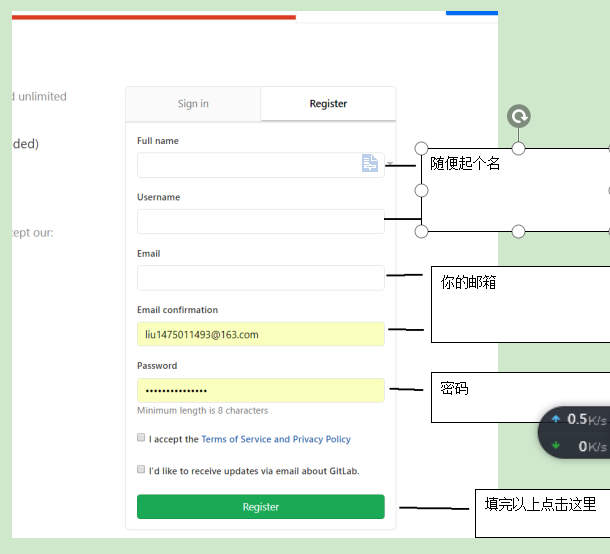Open Terms of Service and Privacy Policy link

(x=276, y=439)
